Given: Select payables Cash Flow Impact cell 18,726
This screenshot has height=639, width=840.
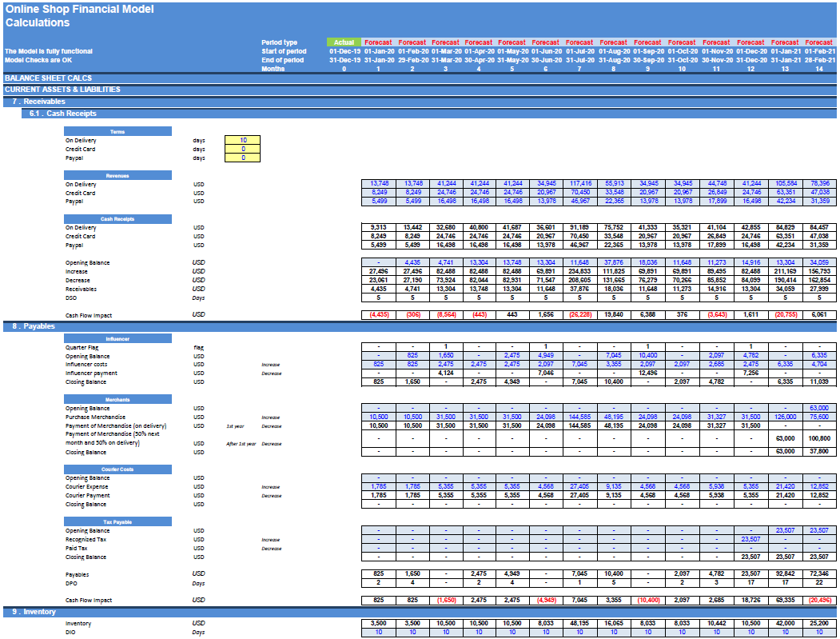Looking at the screenshot, I should [751, 600].
